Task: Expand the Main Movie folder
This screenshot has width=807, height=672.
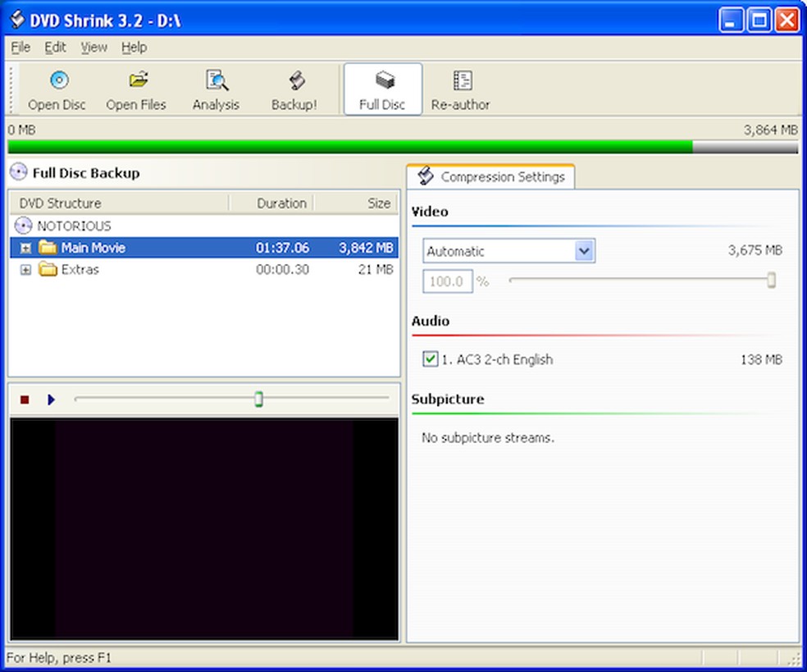Action: (25, 248)
